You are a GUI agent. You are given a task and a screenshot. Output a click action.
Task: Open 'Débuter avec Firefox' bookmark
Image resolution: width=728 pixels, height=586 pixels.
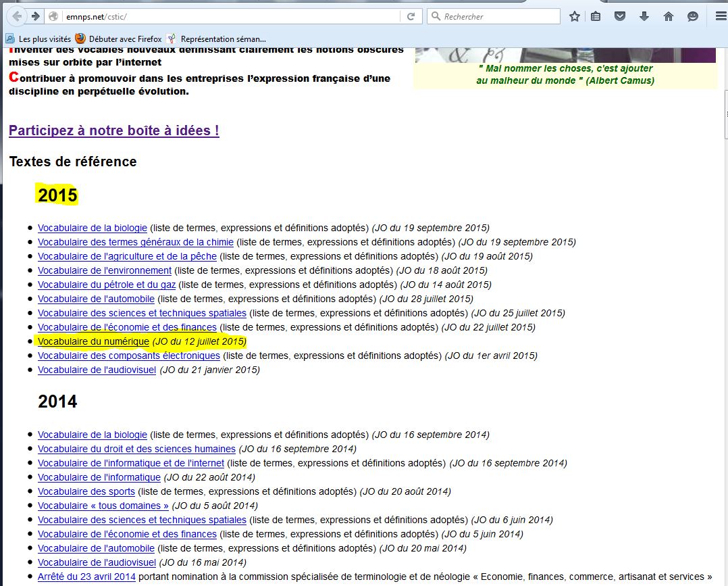coord(118,39)
